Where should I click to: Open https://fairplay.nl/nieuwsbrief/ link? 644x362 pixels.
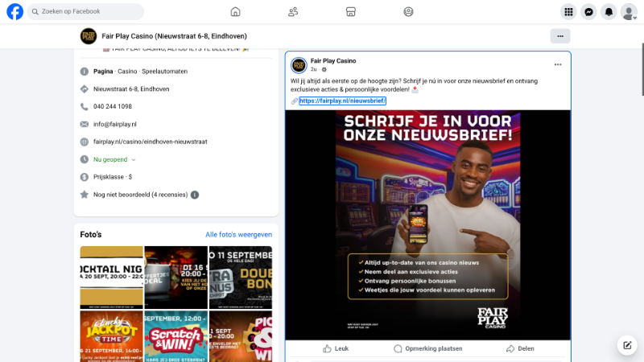[x=342, y=101]
